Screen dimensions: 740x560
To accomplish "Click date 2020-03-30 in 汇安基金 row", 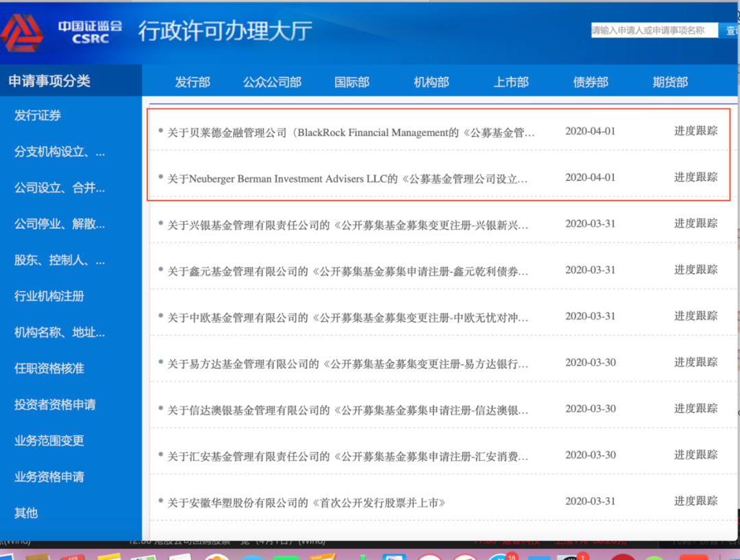I will [591, 455].
